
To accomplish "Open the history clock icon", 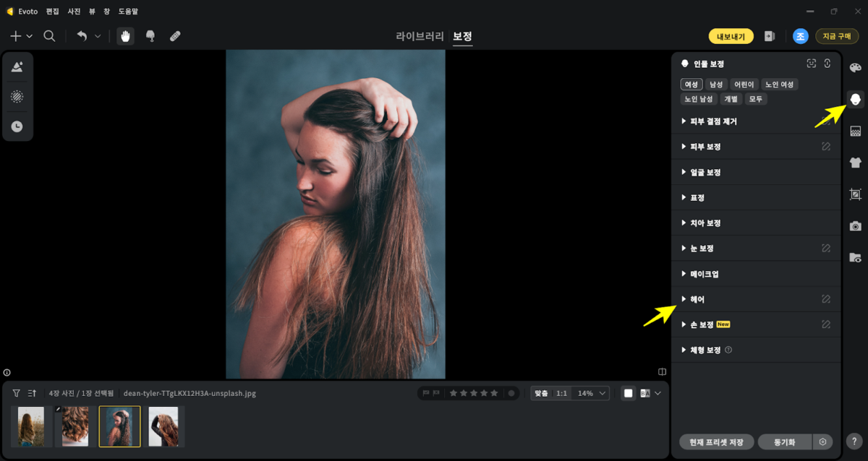I will pyautogui.click(x=17, y=126).
